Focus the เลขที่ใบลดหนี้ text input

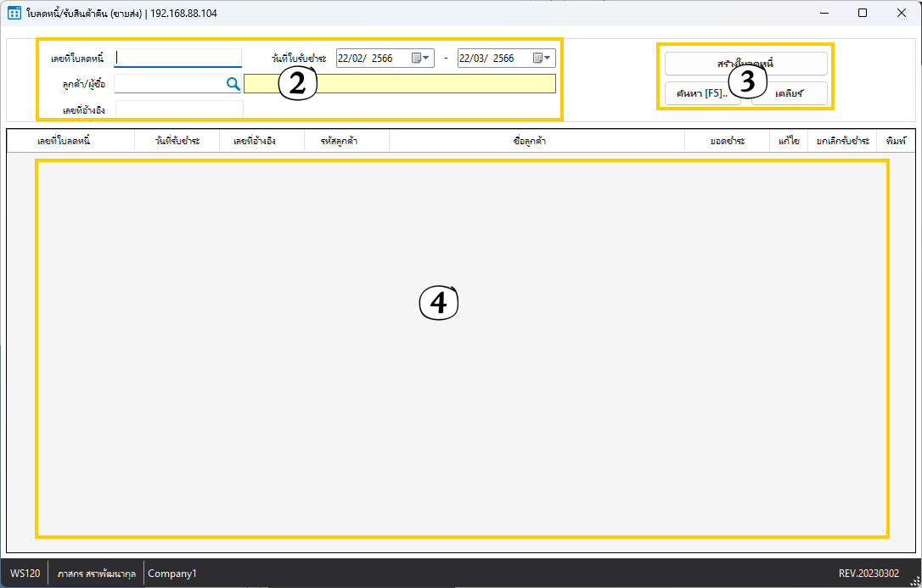178,58
